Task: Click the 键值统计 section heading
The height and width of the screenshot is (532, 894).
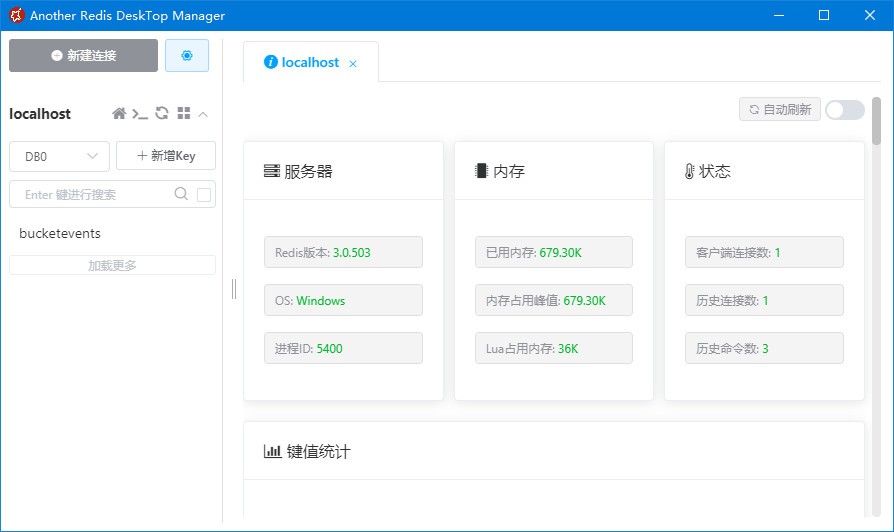Action: [x=318, y=452]
